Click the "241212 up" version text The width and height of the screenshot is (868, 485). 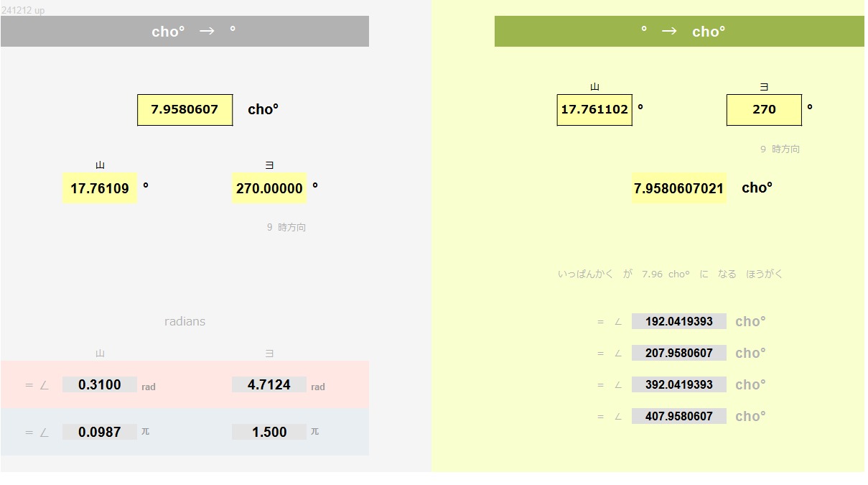click(x=23, y=11)
